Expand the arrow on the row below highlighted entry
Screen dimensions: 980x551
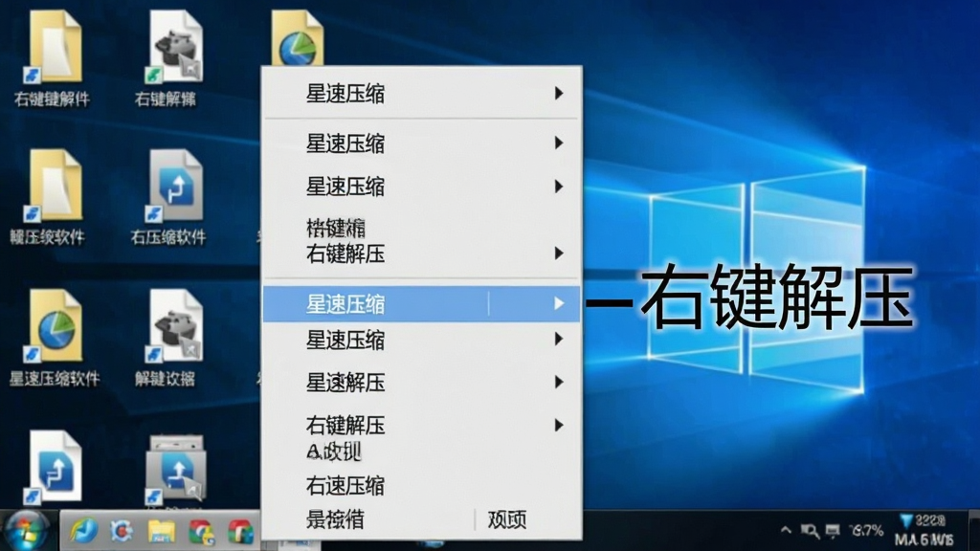pos(559,340)
